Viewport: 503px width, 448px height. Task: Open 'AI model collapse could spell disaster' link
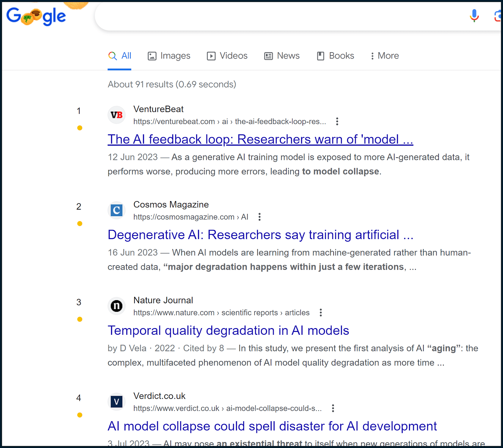pos(272,426)
